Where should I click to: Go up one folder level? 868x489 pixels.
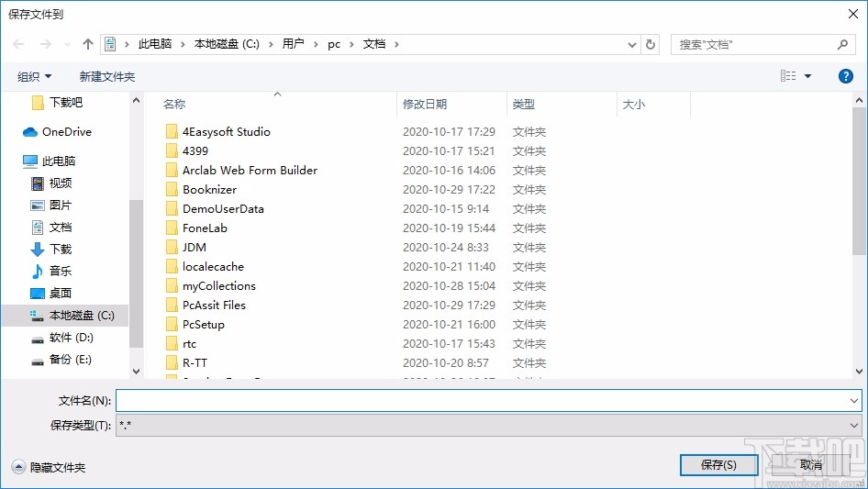87,44
